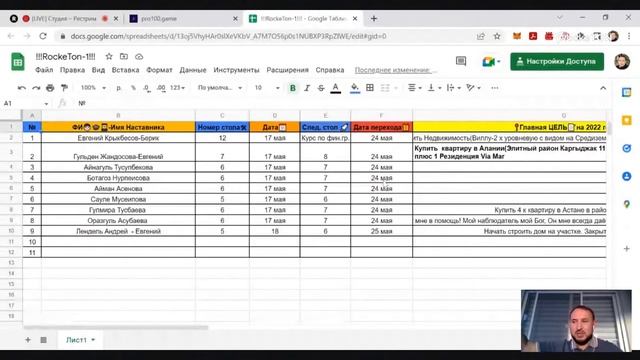
Task: Open Maps in the side panel
Action: 627,204
